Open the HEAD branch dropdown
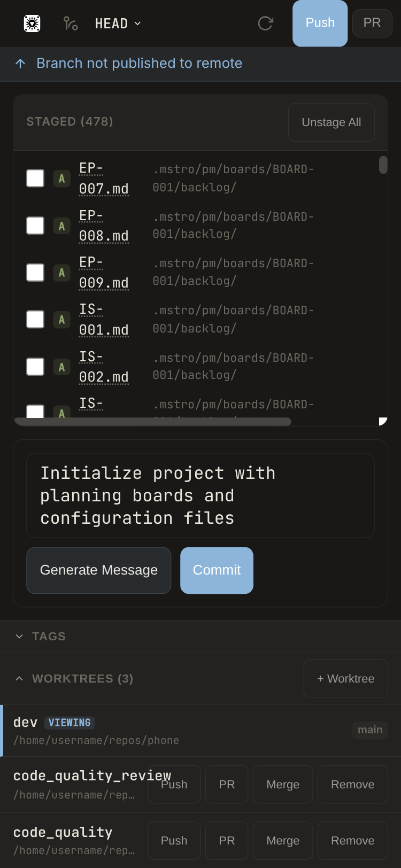Viewport: 401px width, 868px height. tap(118, 24)
